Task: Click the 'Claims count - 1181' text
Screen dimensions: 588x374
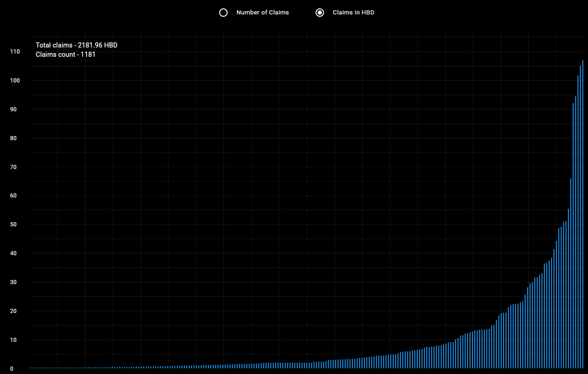Action: (x=66, y=54)
